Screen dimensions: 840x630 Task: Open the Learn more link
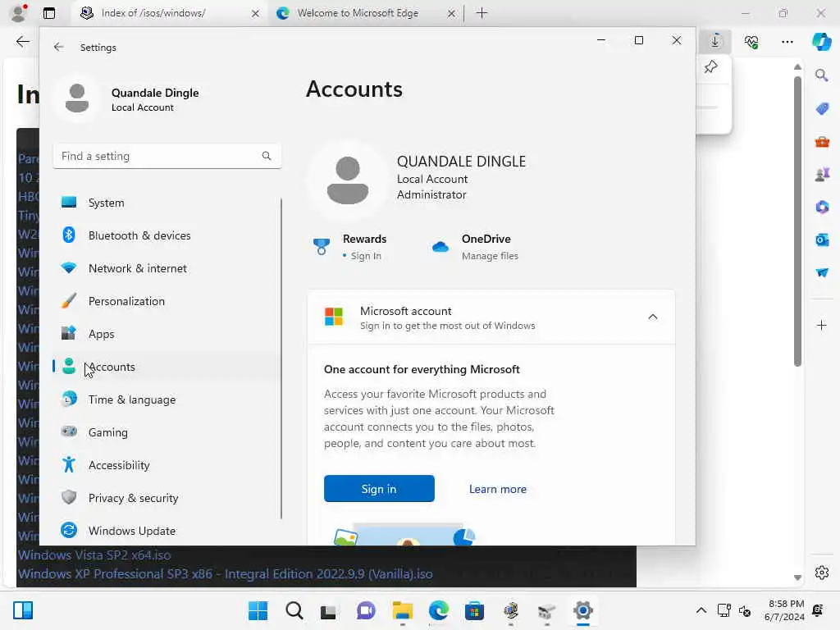point(498,489)
